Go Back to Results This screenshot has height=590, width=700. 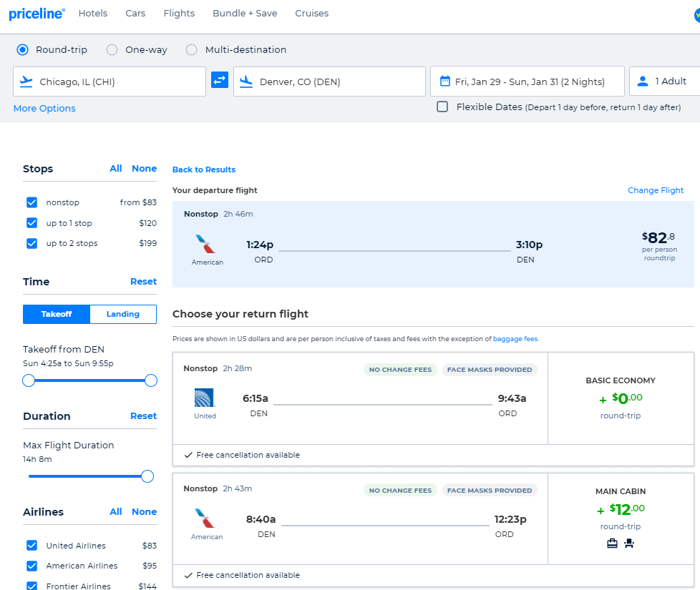click(203, 169)
